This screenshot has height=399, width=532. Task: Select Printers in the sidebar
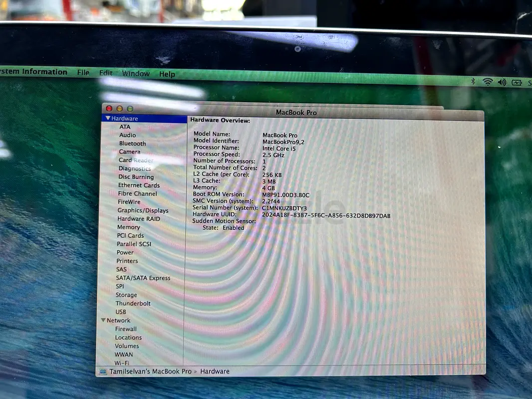point(127,261)
